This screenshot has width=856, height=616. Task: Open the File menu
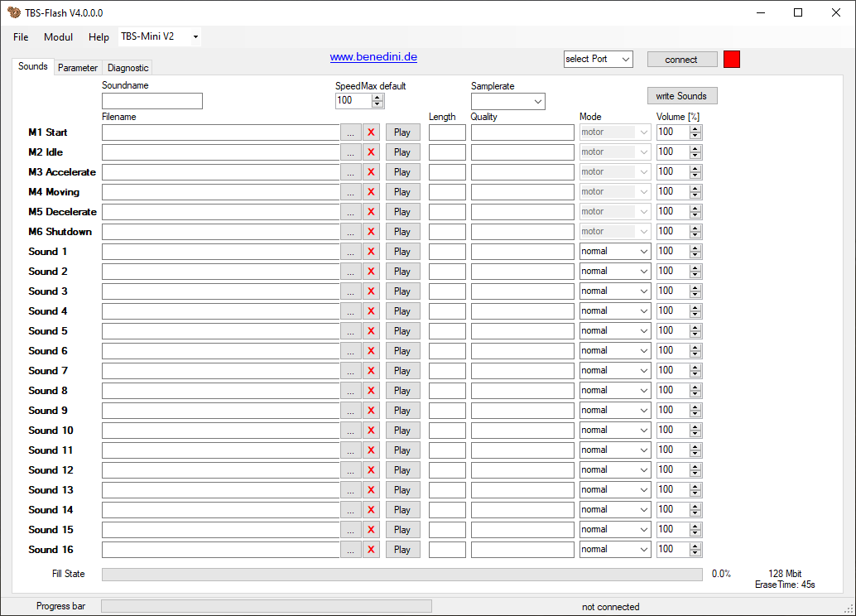(x=21, y=37)
